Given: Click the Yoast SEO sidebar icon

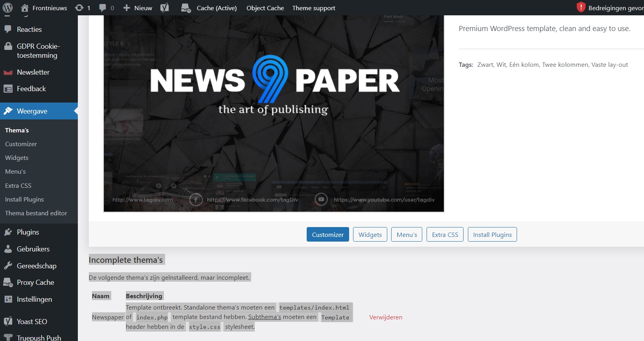Looking at the screenshot, I should 8,322.
